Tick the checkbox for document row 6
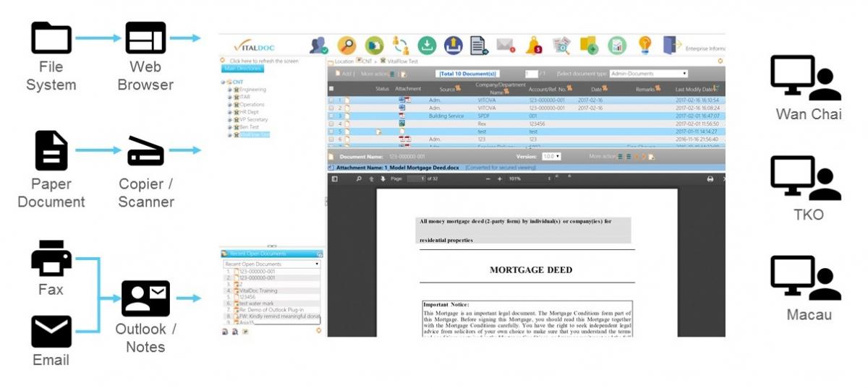Image resolution: width=868 pixels, height=388 pixels. 331,139
